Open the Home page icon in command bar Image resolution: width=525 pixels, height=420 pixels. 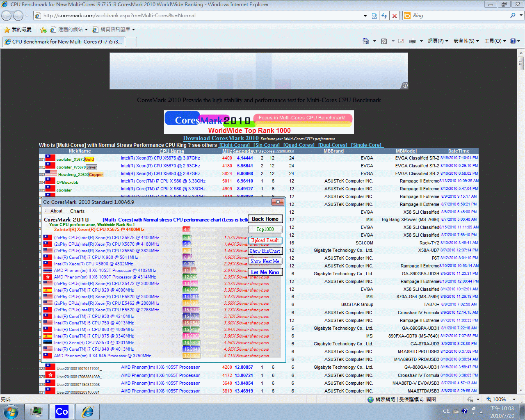[366, 41]
